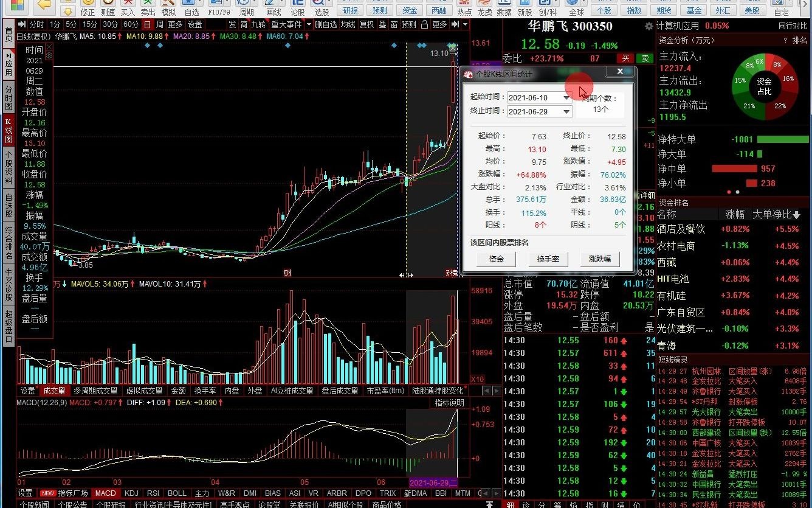Screen dimensions: 812x508
Task: Open the 选股 stock screener
Action: pyautogui.click(x=322, y=7)
